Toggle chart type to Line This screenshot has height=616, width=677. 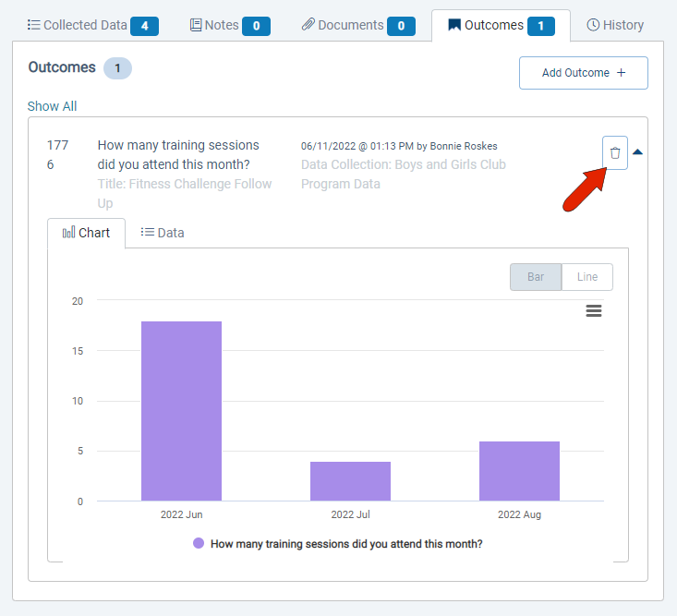tap(587, 277)
